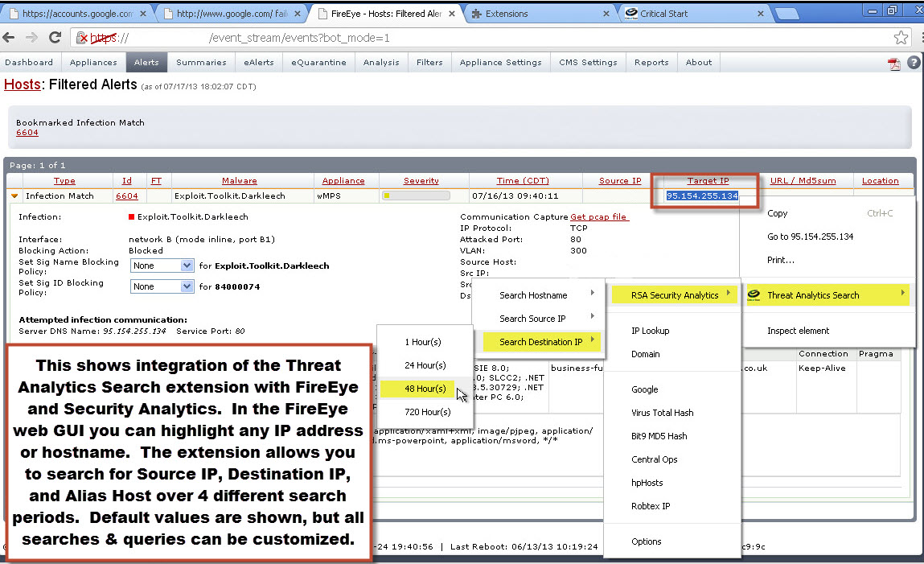Viewport: 924px width, 564px height.
Task: Open the eAlerts nav tab
Action: coord(259,62)
